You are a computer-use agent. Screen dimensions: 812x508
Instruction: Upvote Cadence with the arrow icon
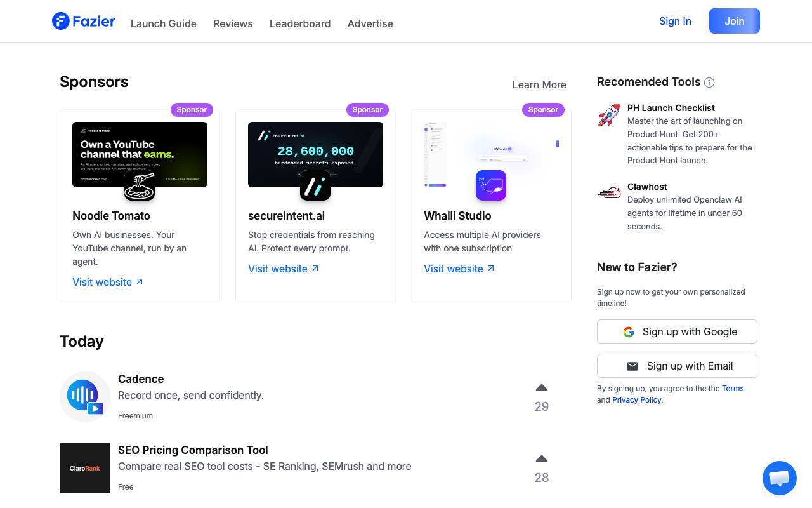tap(541, 387)
